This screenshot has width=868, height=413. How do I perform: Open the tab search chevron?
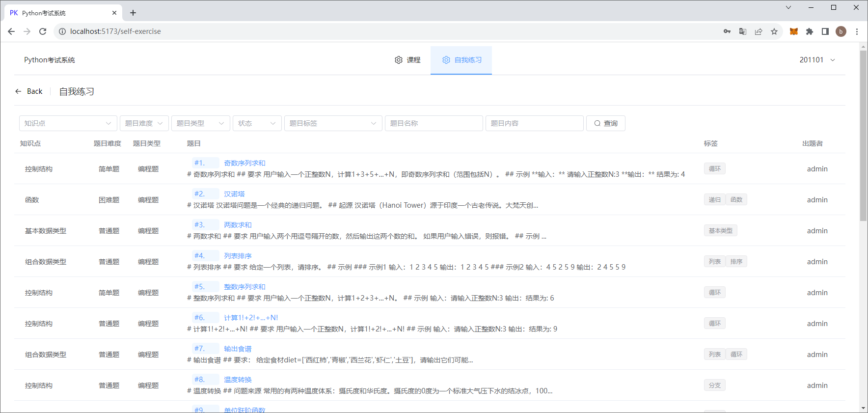click(x=788, y=7)
